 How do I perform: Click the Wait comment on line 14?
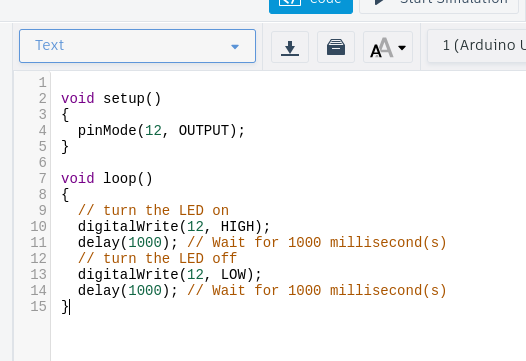317,291
